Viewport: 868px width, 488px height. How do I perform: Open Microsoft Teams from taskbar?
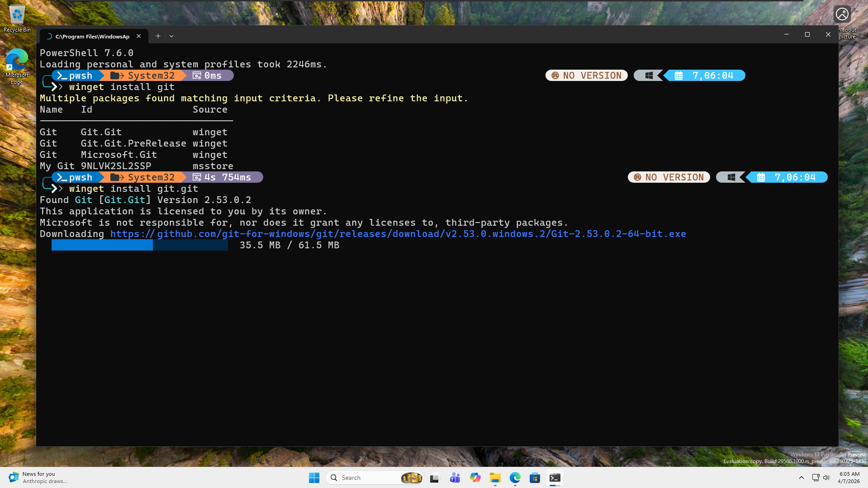pyautogui.click(x=455, y=478)
